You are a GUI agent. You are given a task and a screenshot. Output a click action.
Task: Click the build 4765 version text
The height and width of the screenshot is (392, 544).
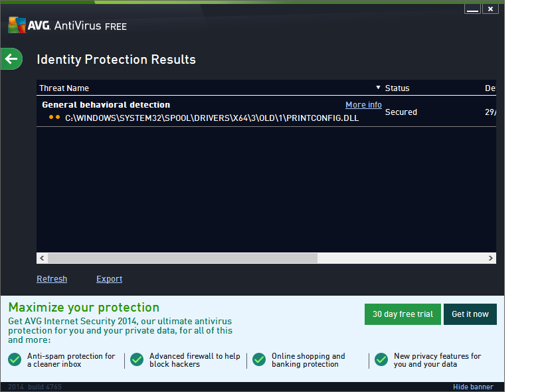(45, 387)
